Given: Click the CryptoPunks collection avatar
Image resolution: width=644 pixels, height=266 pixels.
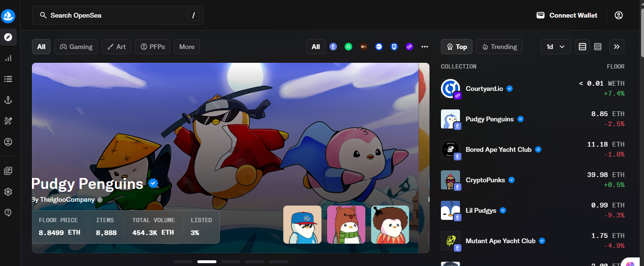Looking at the screenshot, I should pyautogui.click(x=450, y=180).
